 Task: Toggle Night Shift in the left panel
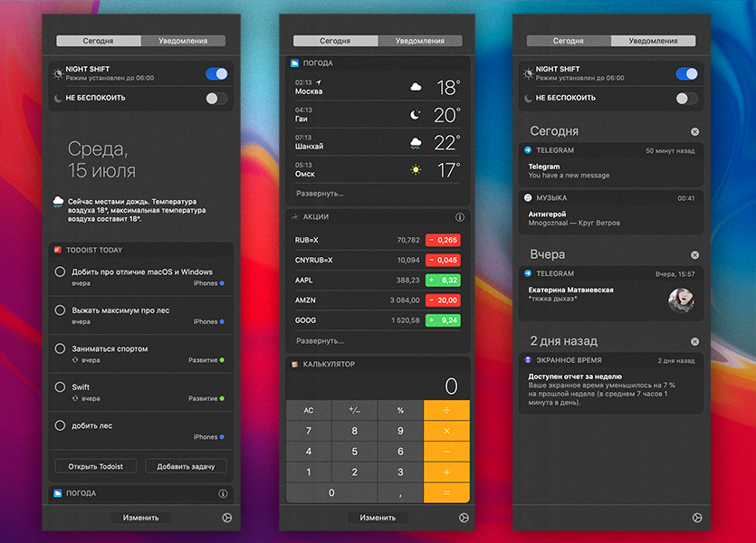coord(216,73)
